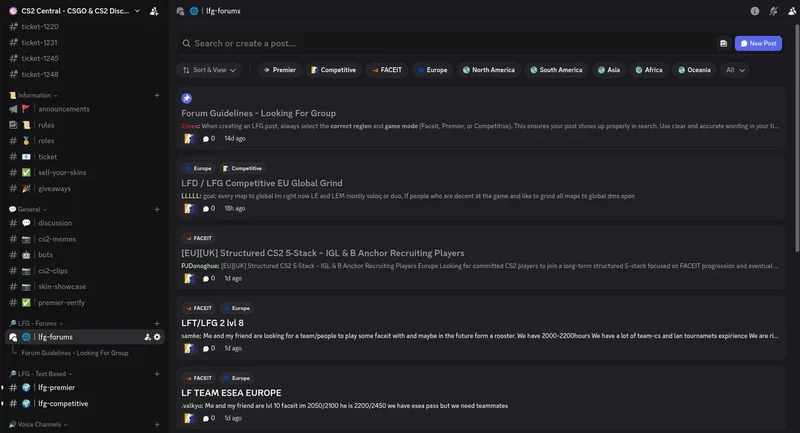Screen dimensions: 800x433
Task: Collapse the LFG - Forums category
Action: [x=36, y=323]
